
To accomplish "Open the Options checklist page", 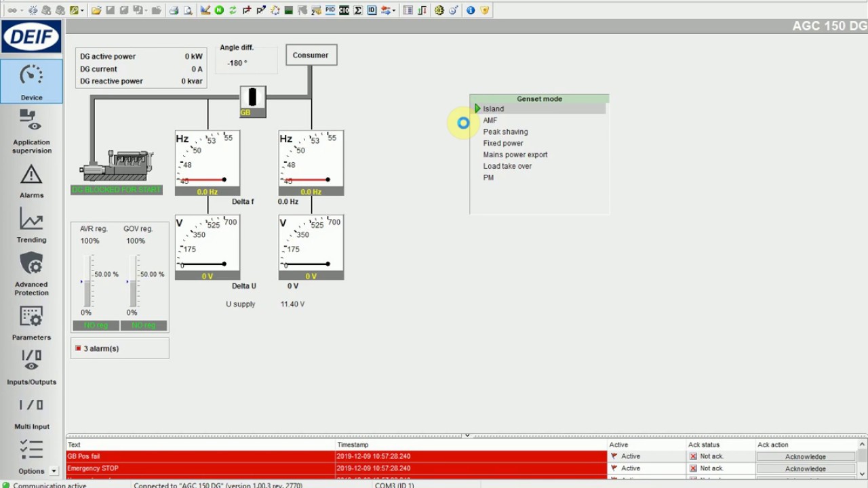I will click(31, 457).
